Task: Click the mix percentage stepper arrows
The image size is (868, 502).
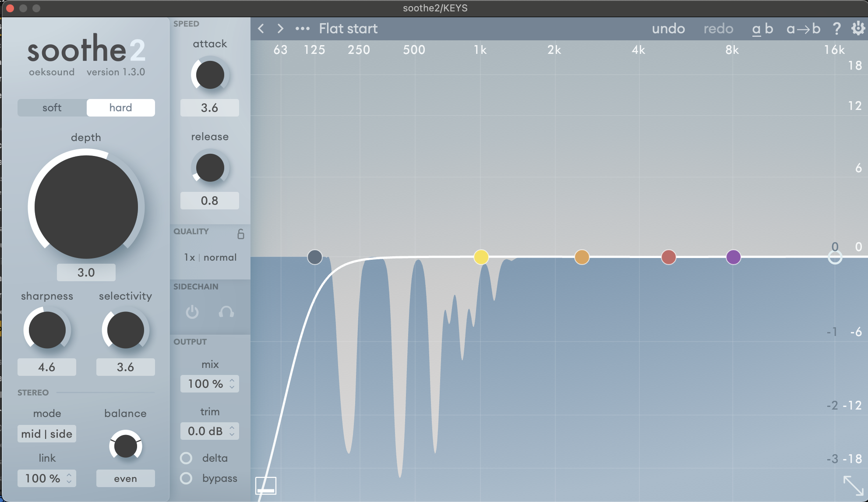Action: tap(232, 384)
